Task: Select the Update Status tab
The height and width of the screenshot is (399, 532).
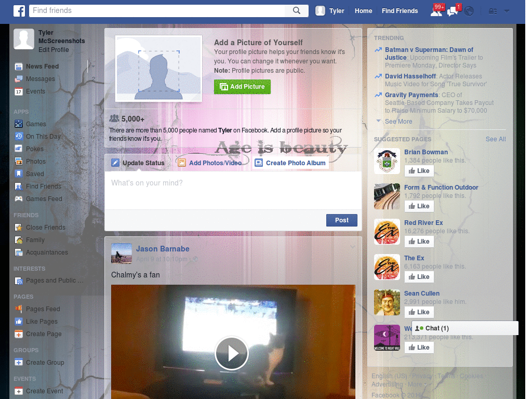Action: (x=138, y=163)
